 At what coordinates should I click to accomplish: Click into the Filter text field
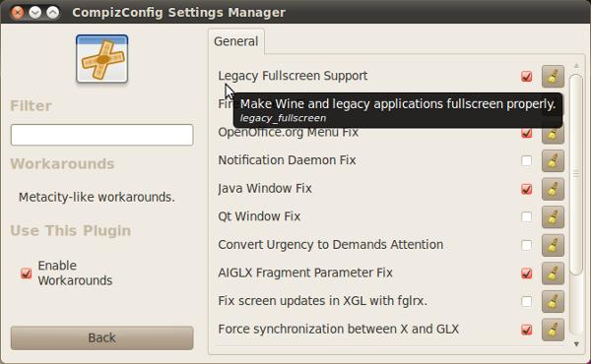click(101, 135)
